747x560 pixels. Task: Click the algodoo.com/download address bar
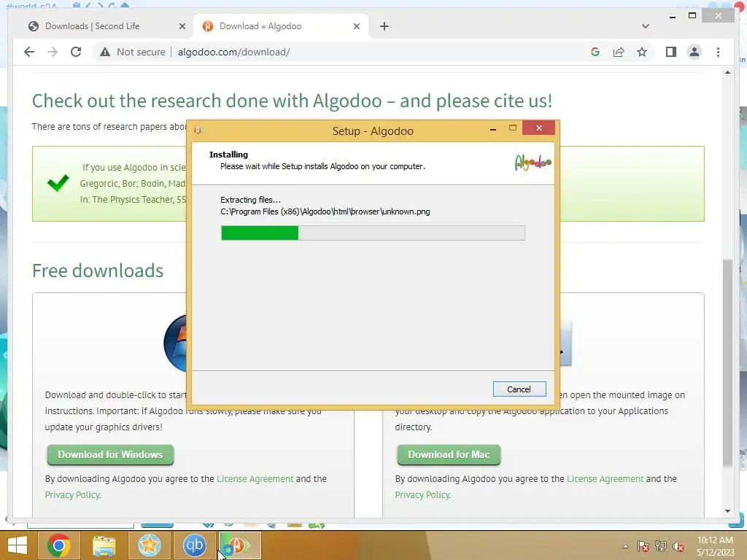233,52
